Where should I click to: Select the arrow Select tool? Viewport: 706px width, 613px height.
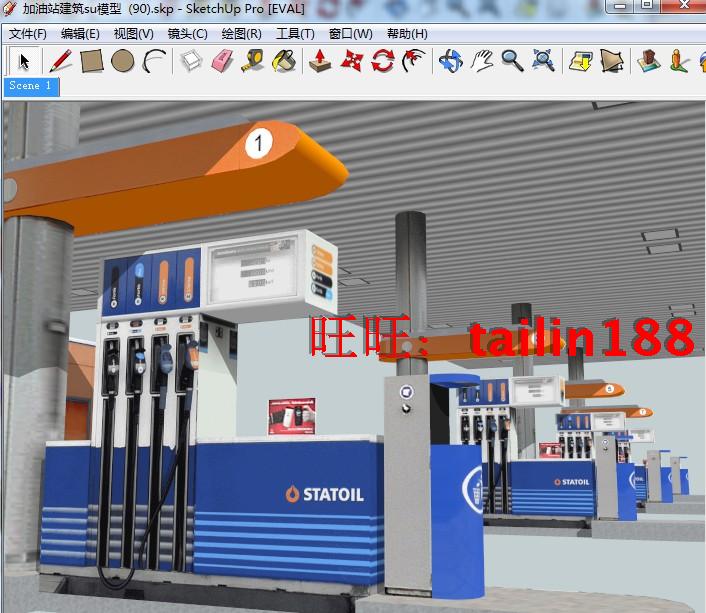pyautogui.click(x=24, y=61)
